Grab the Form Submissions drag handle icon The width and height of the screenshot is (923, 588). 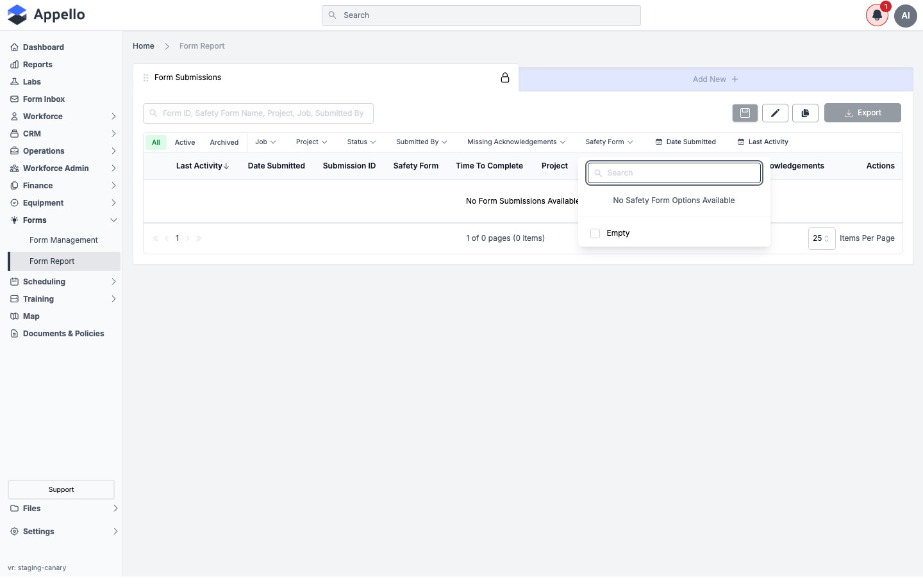click(x=146, y=78)
